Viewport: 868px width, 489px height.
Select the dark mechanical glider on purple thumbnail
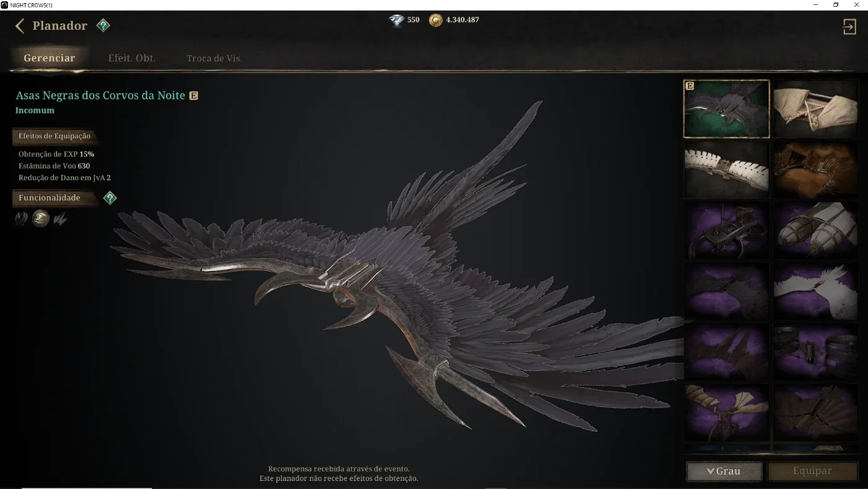pos(727,230)
